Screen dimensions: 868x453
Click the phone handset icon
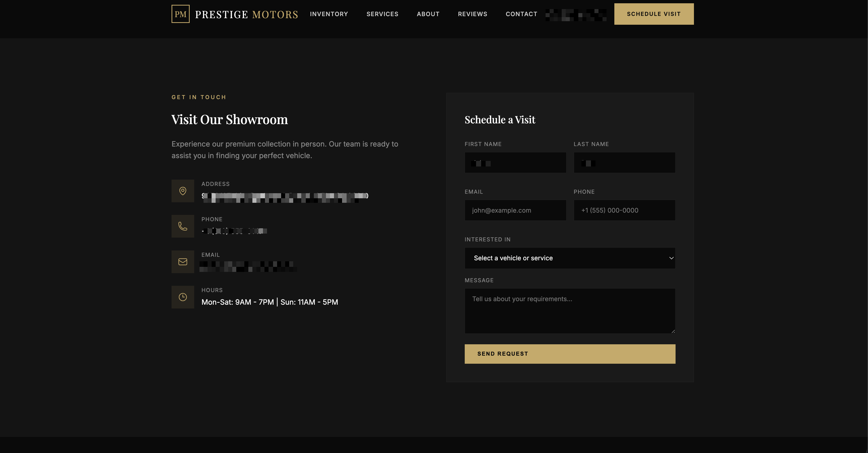(183, 226)
